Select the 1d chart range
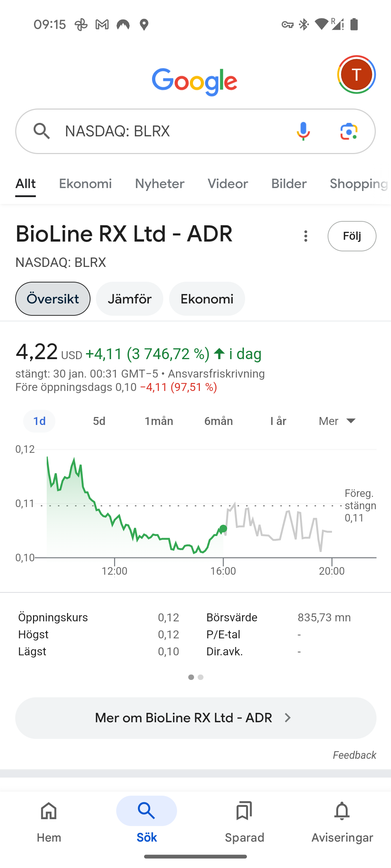The height and width of the screenshot is (868, 391). [x=39, y=421]
